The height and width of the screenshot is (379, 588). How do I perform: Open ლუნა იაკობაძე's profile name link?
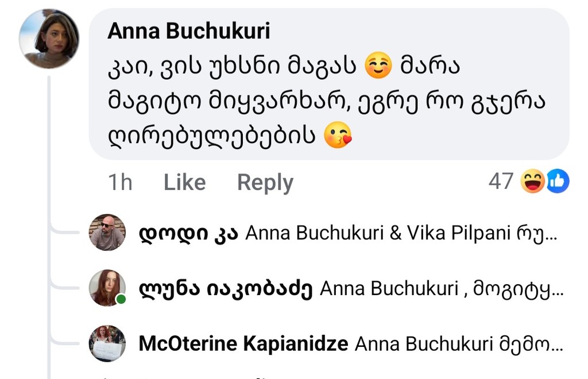[x=226, y=289]
